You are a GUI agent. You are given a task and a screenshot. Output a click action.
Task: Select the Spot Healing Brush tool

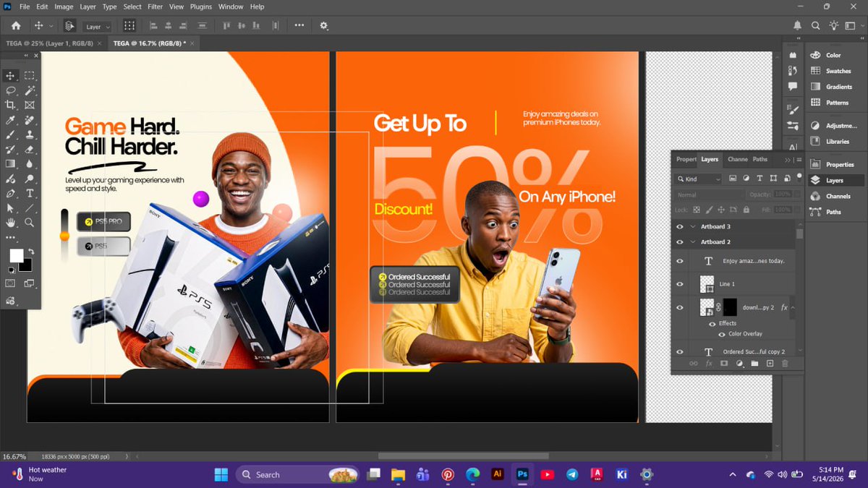[30, 120]
